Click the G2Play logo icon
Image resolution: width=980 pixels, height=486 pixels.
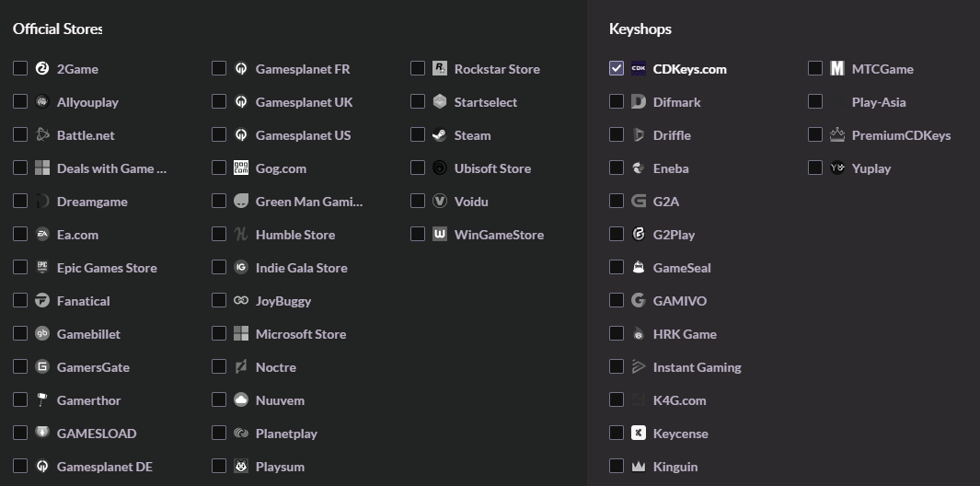tap(638, 234)
